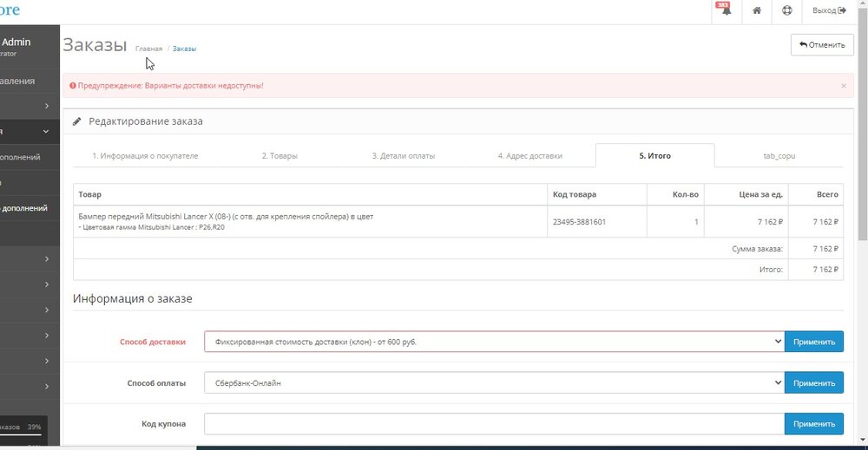Focus the Код купона input field
868x450 pixels.
[x=494, y=423]
